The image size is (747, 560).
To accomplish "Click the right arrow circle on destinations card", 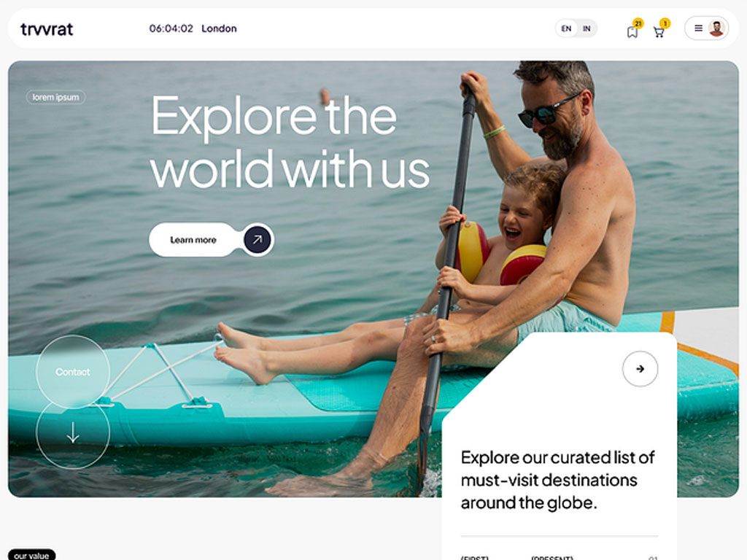I will click(x=640, y=368).
